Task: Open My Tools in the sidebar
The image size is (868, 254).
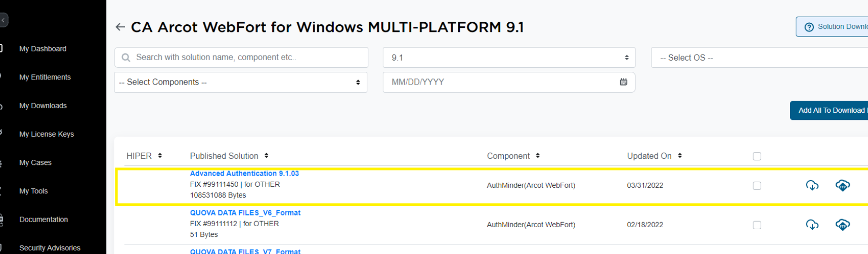Action: 33,191
